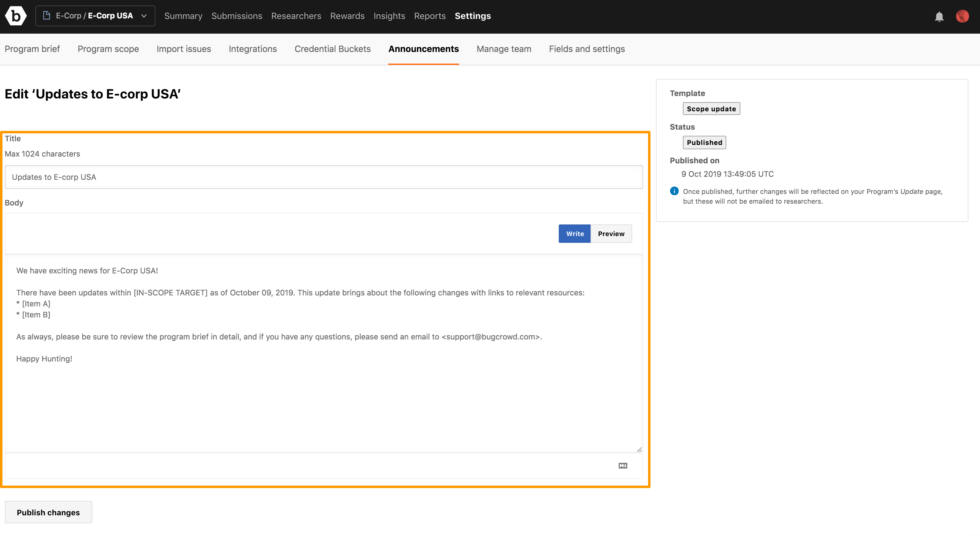Click the published date '9 Oct 2019 13:49:05 UTC'
980x537 pixels.
pyautogui.click(x=728, y=174)
